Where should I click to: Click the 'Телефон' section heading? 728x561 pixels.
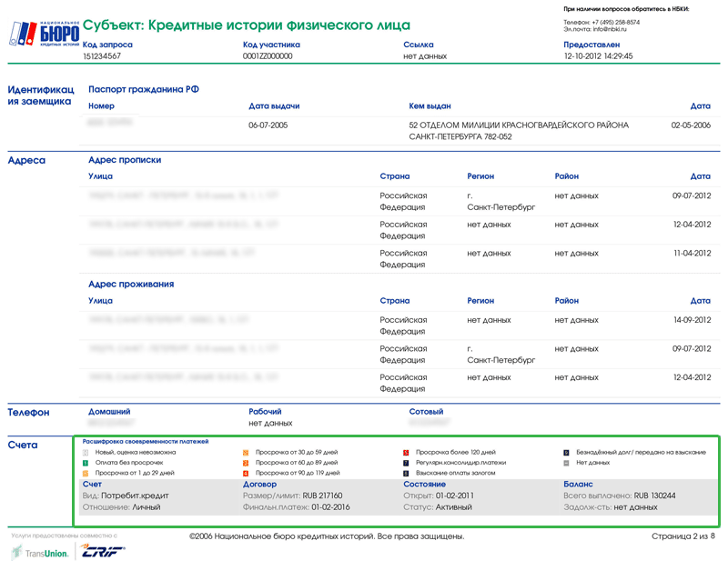pos(28,413)
